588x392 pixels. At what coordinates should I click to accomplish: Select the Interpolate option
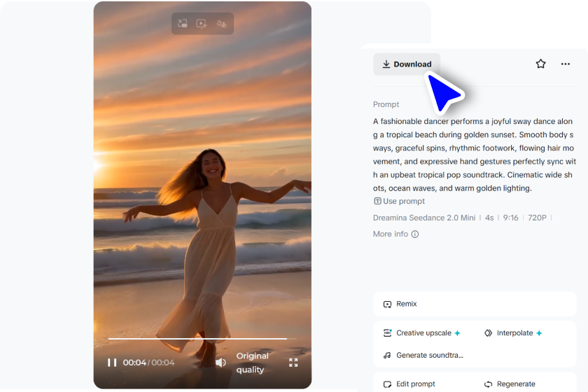[x=513, y=333]
